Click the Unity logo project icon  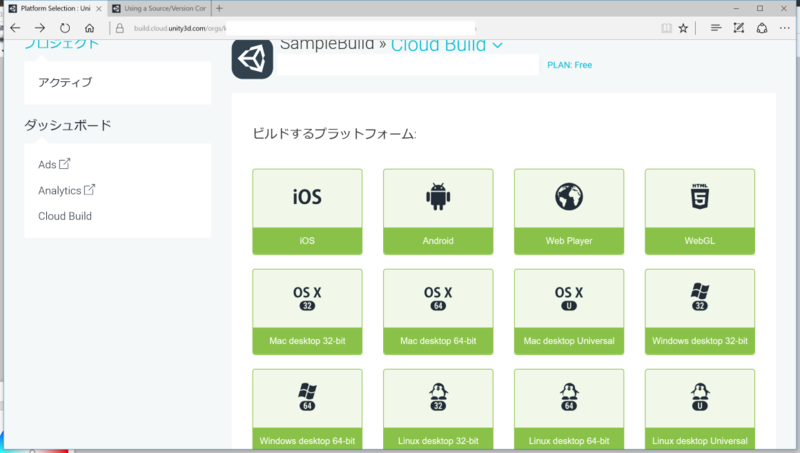pyautogui.click(x=252, y=59)
